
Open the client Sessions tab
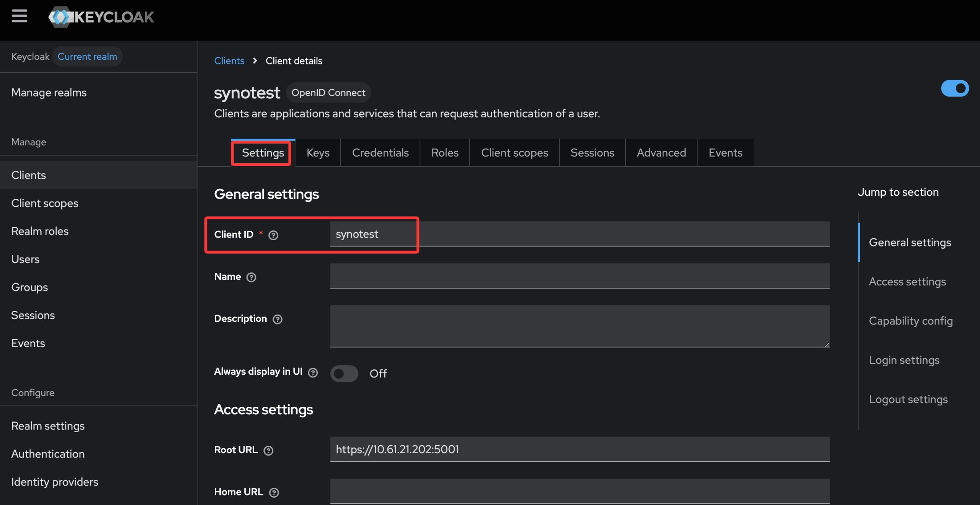point(592,153)
